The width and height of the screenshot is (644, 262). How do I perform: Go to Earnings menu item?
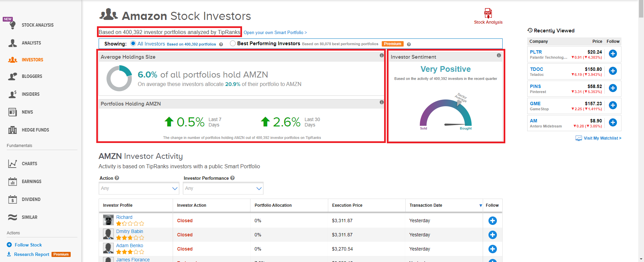32,181
